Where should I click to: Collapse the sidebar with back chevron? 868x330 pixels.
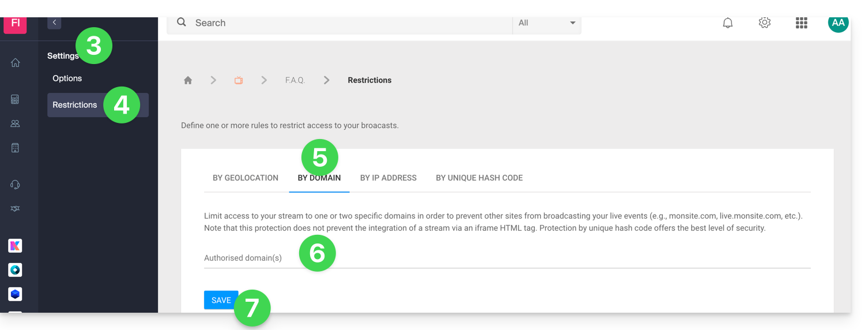click(54, 22)
